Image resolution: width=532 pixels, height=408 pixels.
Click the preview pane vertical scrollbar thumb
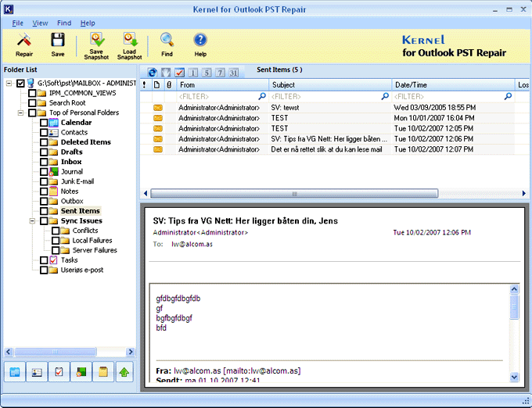[x=514, y=306]
